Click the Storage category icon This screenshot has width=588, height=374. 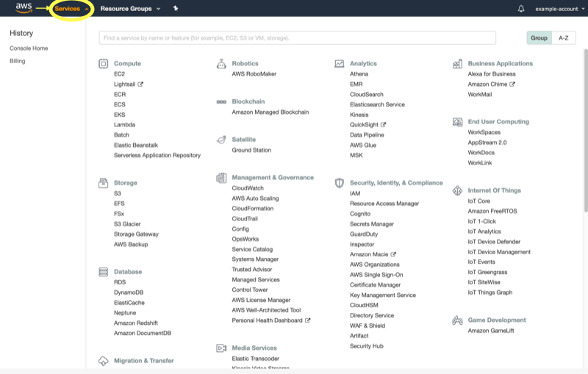coord(104,183)
